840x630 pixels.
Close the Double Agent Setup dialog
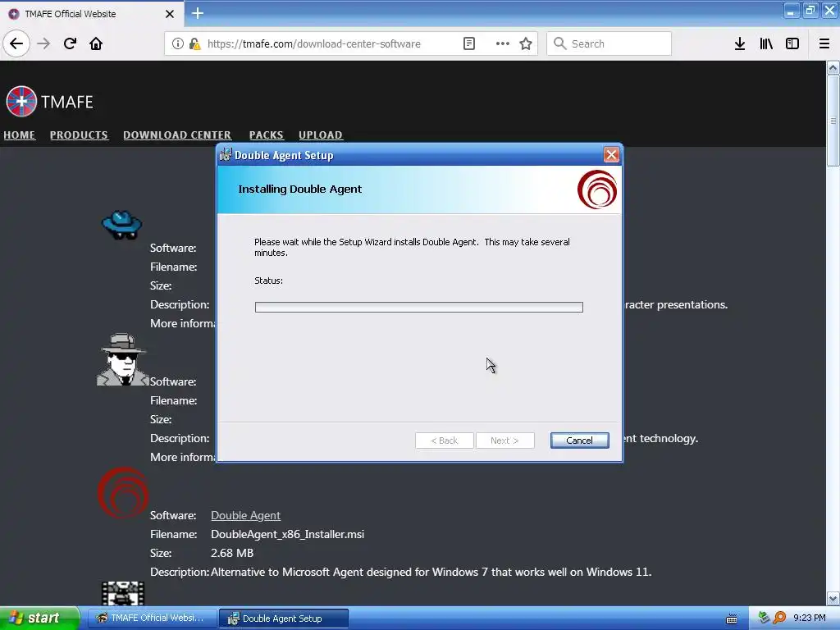click(x=611, y=155)
